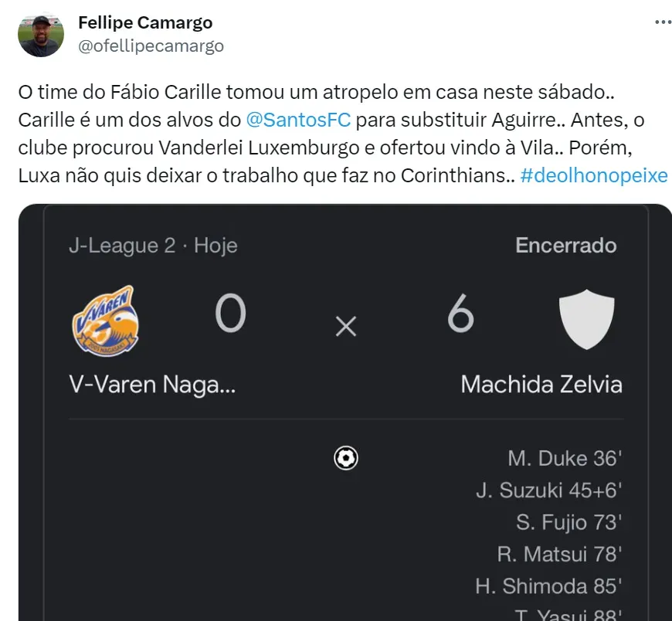Click the S. Fujio 73' goal entry
This screenshot has width=672, height=621.
coord(568,523)
